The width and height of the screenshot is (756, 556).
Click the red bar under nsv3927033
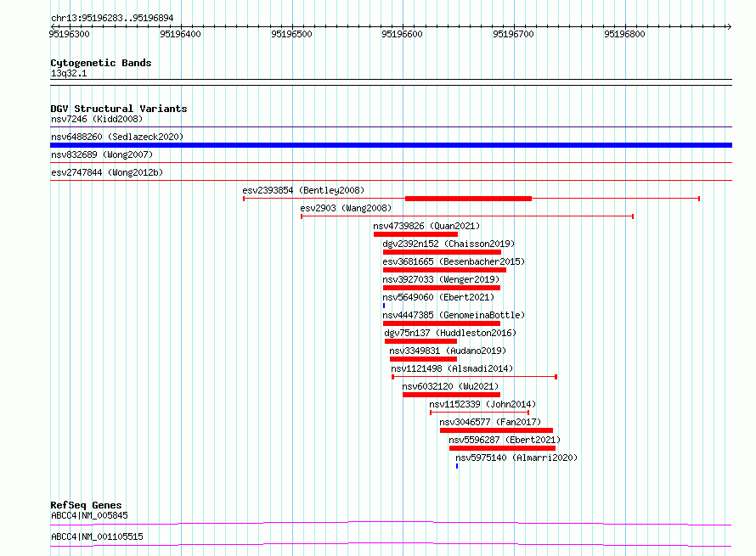click(x=442, y=288)
